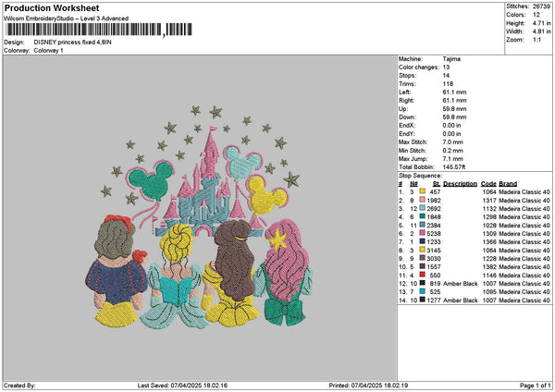Click the blue swatch beside 2384 stitches
This screenshot has width=555, height=392.
point(423,225)
